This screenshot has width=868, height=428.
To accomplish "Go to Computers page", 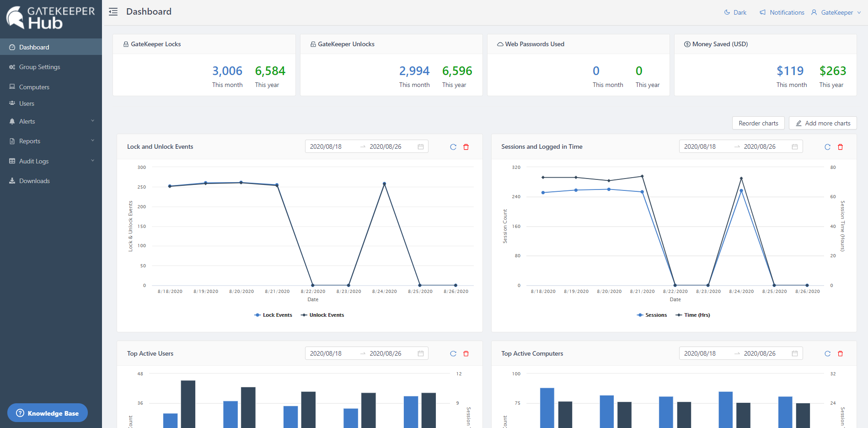I will point(51,87).
